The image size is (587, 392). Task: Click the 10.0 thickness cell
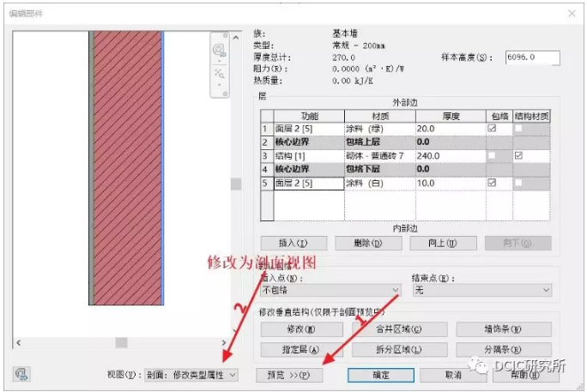pos(451,183)
